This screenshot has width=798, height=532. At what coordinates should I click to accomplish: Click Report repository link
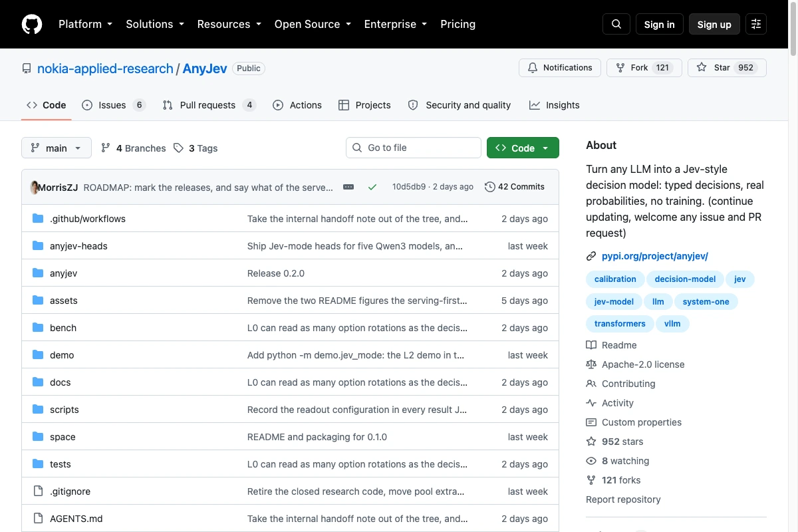(623, 499)
